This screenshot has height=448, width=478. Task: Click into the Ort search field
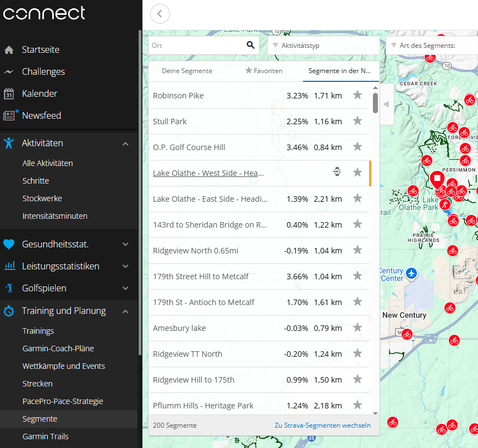coord(195,45)
